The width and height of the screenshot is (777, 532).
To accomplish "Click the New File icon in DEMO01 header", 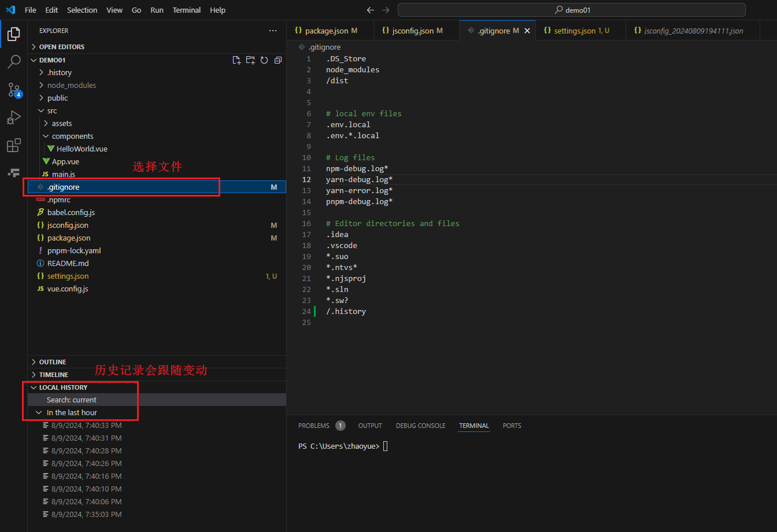I will (x=236, y=60).
